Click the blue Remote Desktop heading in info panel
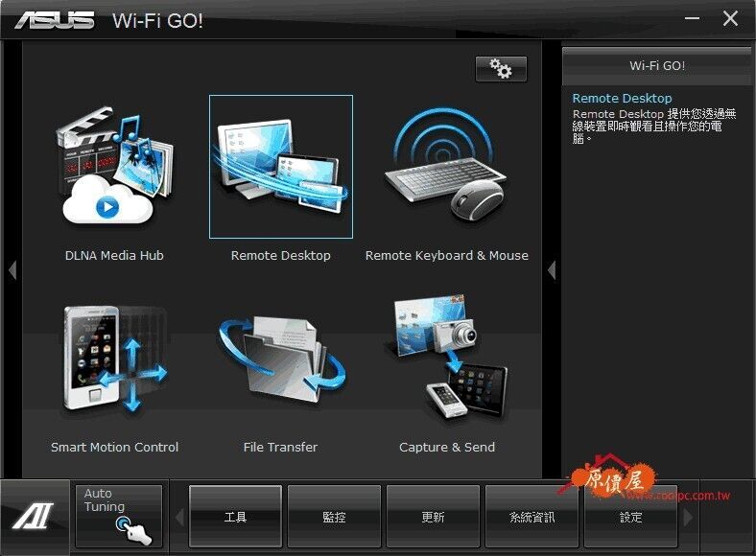This screenshot has width=756, height=556. click(622, 99)
